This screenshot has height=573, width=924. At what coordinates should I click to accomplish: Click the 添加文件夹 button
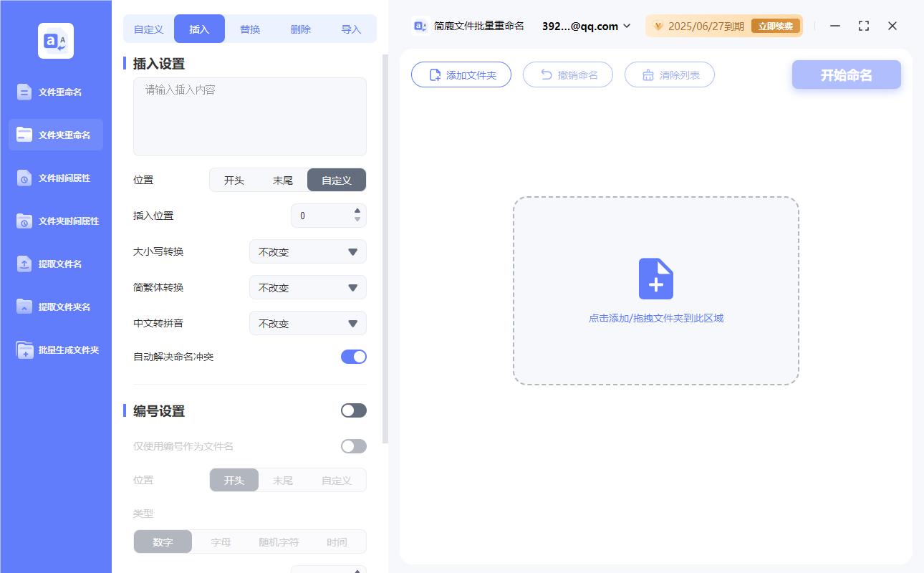point(461,74)
